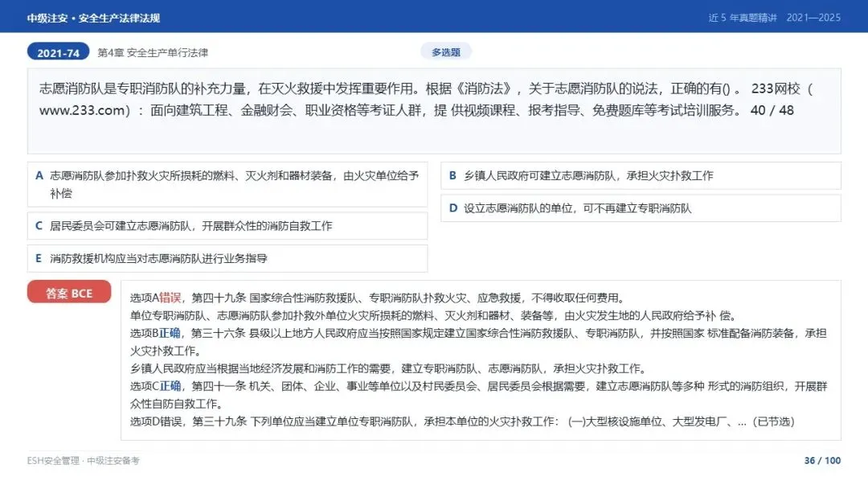Screen dimensions: 868x489
Task: Click the header text 近5年真题精讲 2021—2025
Action: [x=775, y=18]
